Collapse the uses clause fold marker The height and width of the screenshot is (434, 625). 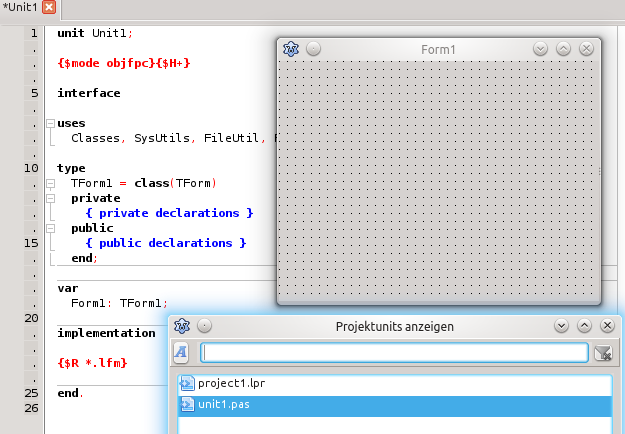click(x=50, y=123)
